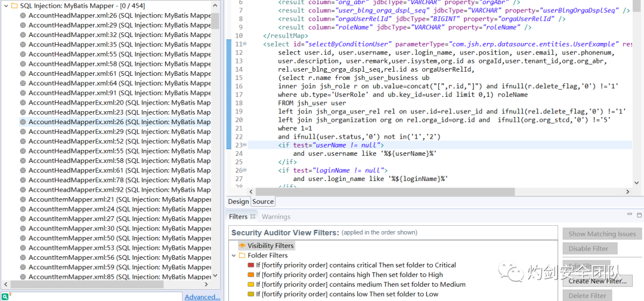The height and width of the screenshot is (301, 644).
Task: Collapse the Folder Filters tree node
Action: coord(234,256)
